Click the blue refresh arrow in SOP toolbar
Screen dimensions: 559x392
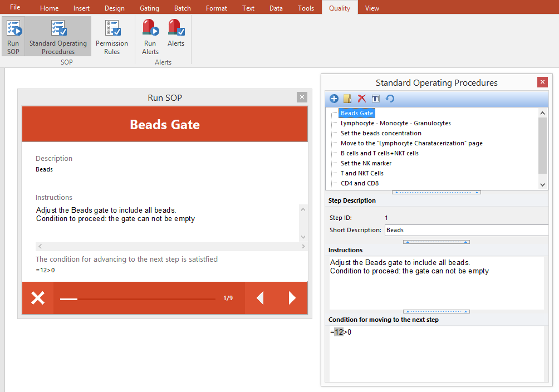[x=390, y=99]
